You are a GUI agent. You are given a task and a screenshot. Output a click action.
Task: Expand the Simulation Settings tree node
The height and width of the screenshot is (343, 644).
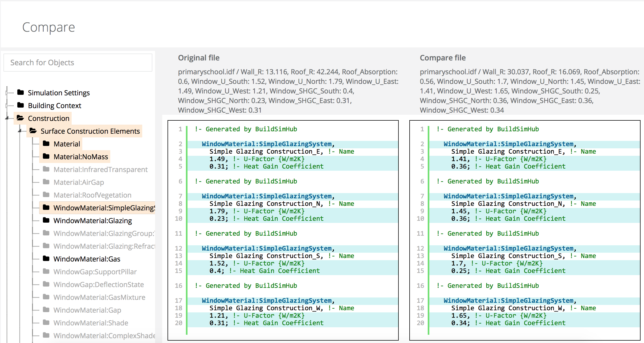pyautogui.click(x=7, y=93)
